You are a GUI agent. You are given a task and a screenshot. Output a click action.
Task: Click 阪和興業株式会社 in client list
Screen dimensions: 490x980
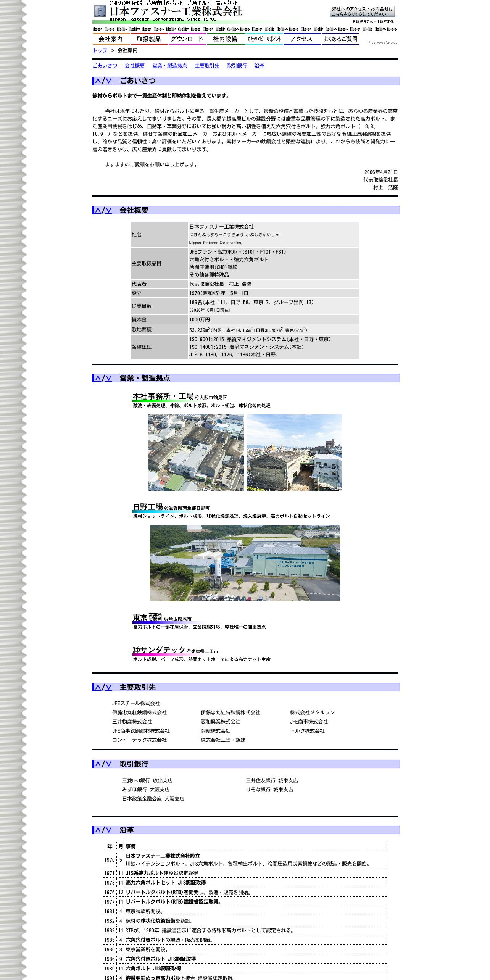pyautogui.click(x=221, y=722)
